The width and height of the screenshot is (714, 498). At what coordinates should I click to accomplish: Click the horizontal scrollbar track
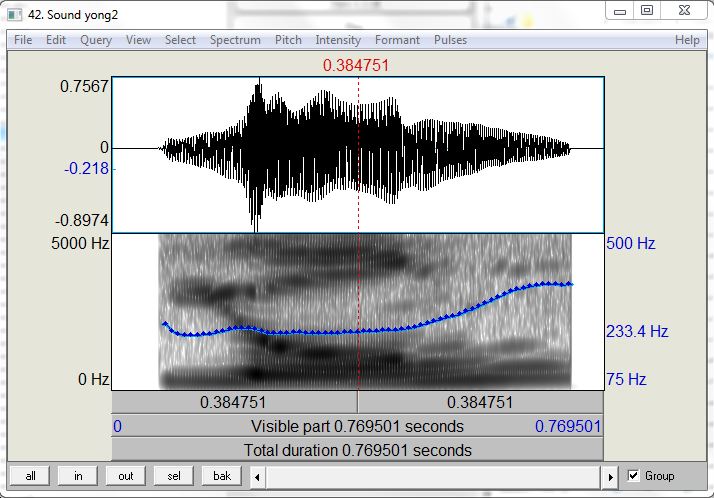point(434,477)
